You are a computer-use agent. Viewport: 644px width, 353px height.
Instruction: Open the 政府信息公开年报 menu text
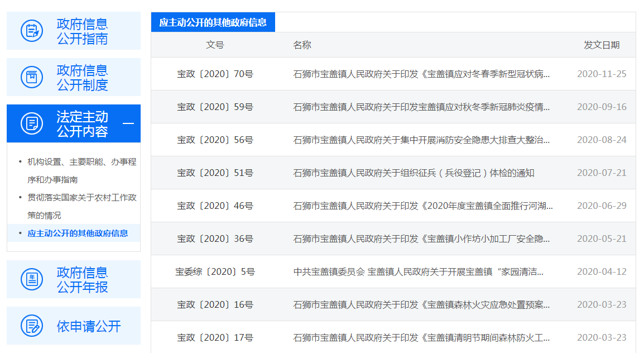(82, 280)
